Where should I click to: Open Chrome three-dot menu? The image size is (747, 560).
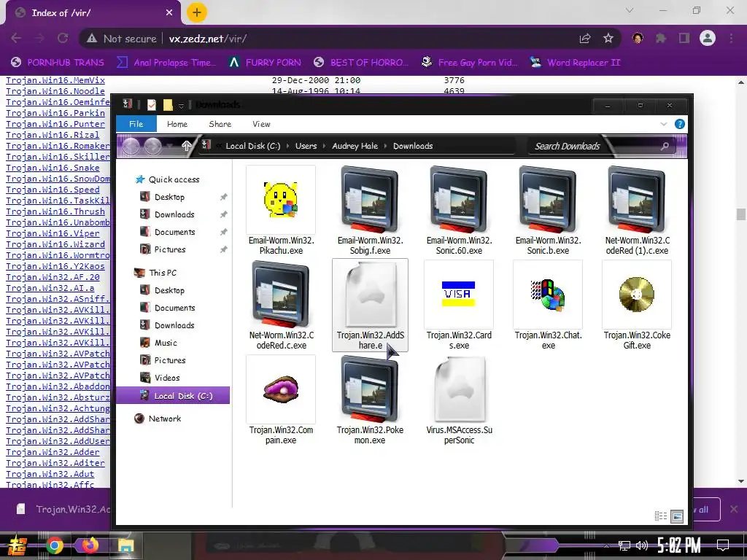pyautogui.click(x=731, y=38)
